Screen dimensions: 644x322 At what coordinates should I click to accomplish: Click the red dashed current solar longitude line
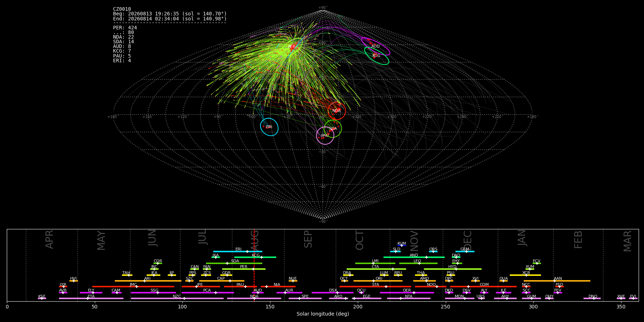[x=254, y=265]
